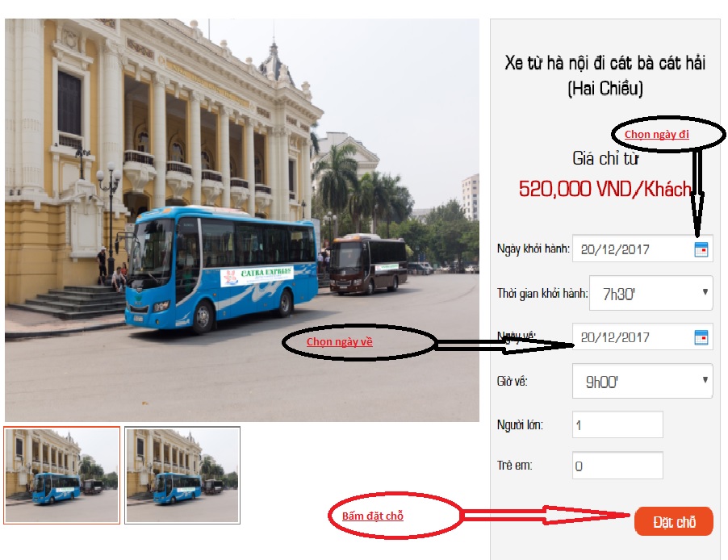
Task: Open the return date calendar icon
Action: point(701,337)
